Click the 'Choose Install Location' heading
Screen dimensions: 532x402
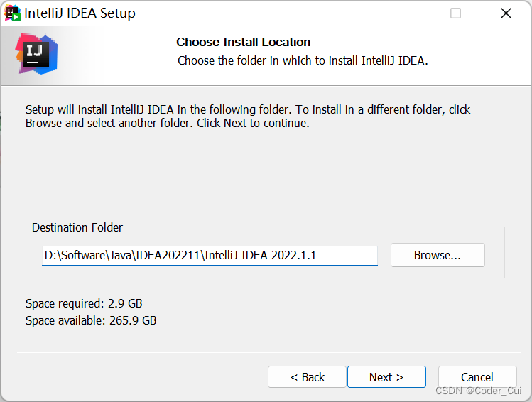pyautogui.click(x=243, y=42)
